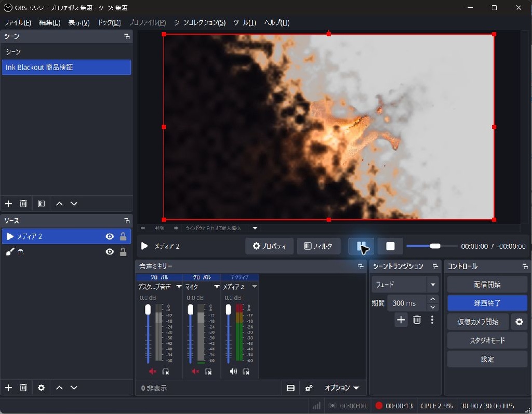Decrease transition duration with down arrow
Screen dimensions: 532x414
[433, 307]
